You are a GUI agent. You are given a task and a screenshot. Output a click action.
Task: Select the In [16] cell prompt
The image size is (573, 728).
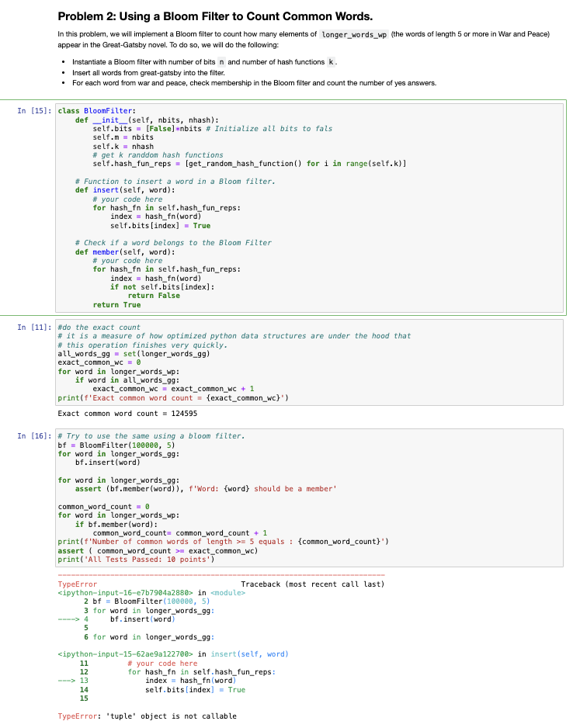pos(34,436)
